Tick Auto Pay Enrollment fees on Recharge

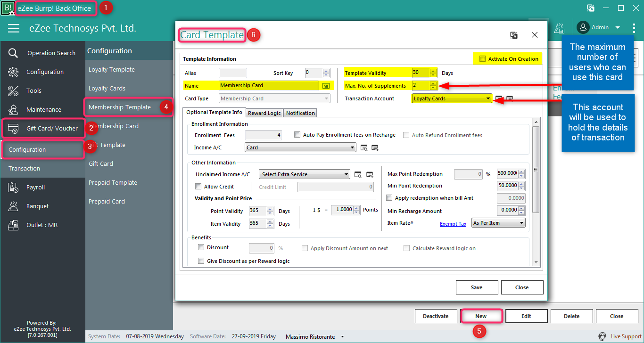tap(297, 135)
